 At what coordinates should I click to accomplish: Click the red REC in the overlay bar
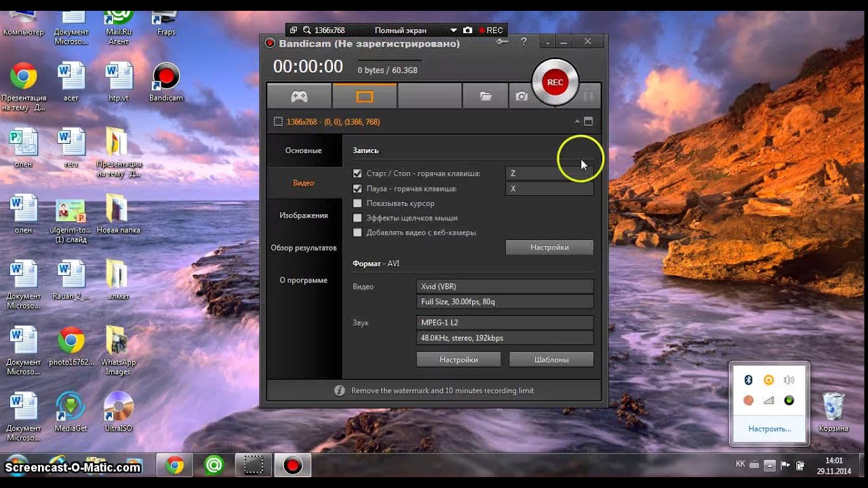(x=491, y=30)
